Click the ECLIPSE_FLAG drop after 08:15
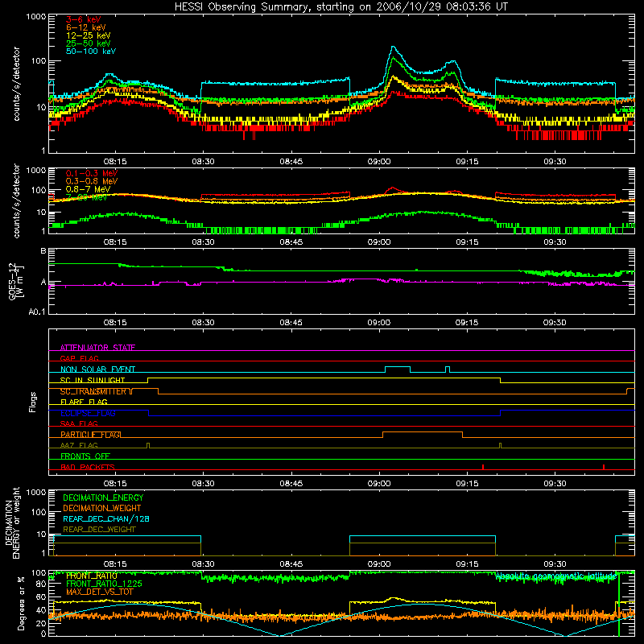 (x=149, y=413)
